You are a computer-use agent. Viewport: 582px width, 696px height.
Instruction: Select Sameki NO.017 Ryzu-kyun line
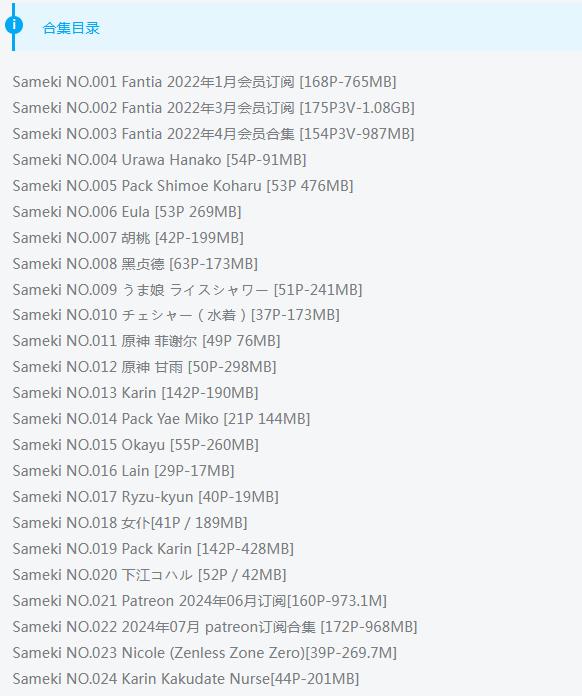pyautogui.click(x=146, y=497)
